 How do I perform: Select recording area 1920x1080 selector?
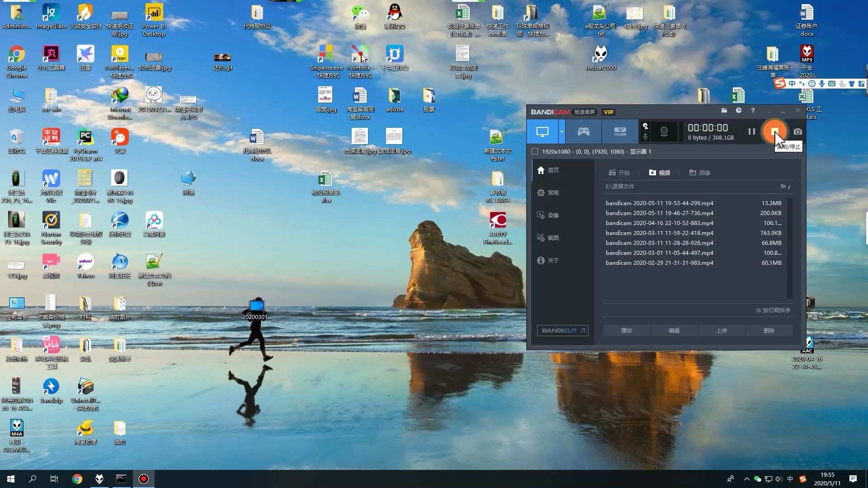pyautogui.click(x=592, y=152)
